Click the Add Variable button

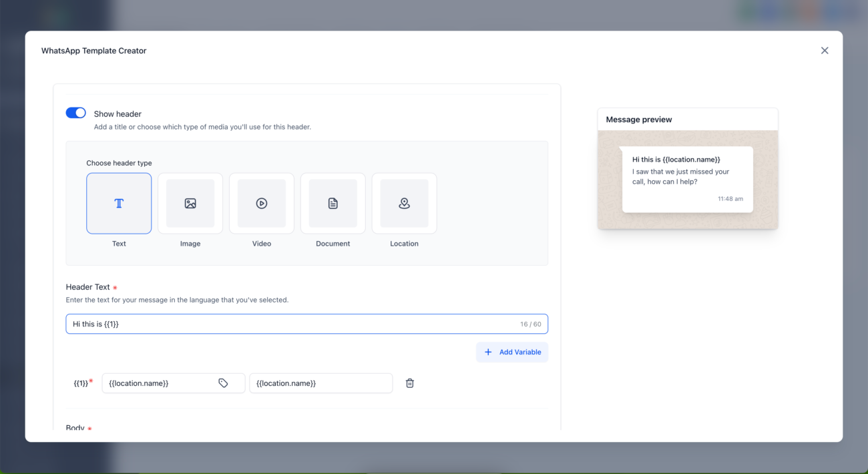coord(512,352)
